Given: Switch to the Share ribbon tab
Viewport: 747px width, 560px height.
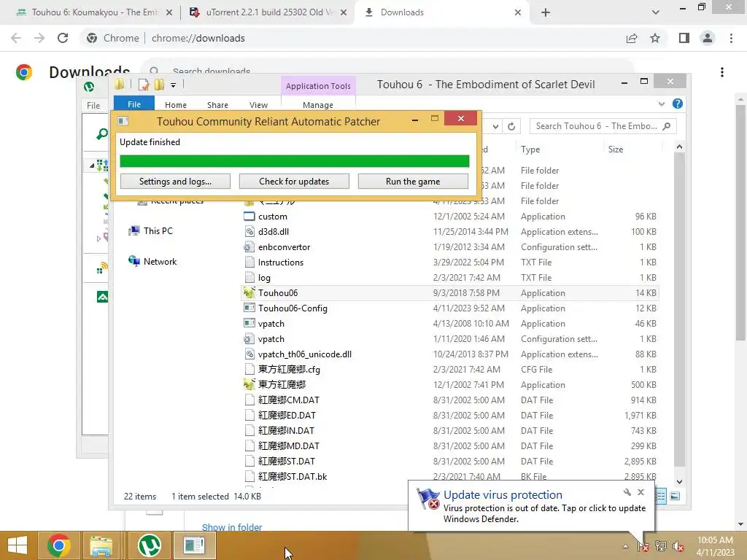Looking at the screenshot, I should coord(217,105).
